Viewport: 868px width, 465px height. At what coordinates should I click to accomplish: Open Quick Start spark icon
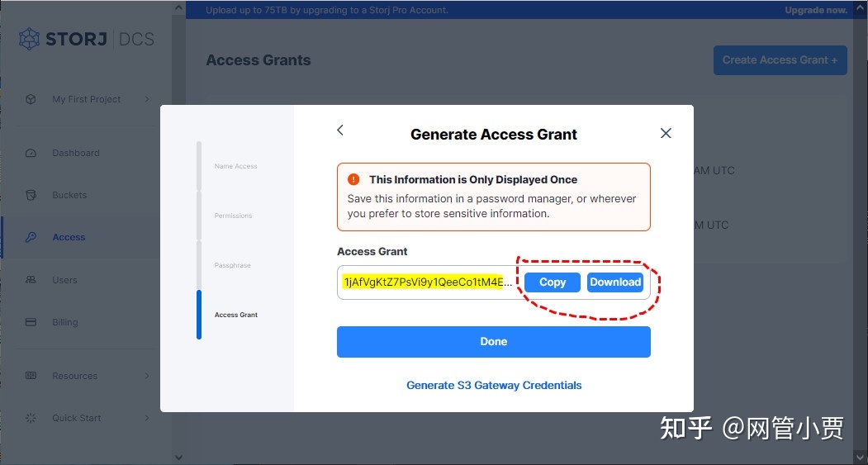click(31, 418)
